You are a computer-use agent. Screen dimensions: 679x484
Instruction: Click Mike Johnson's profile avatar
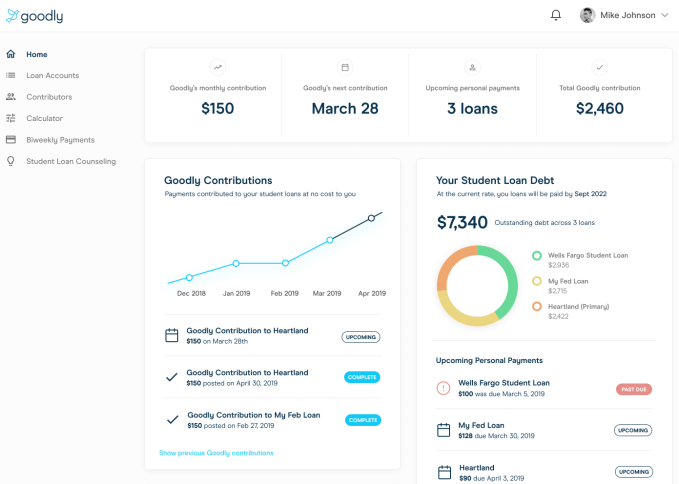click(588, 15)
